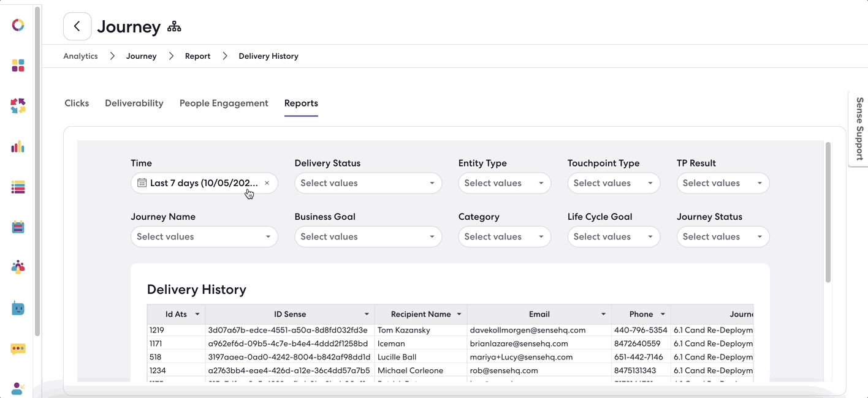Go to Analytics in the breadcrumb

80,56
